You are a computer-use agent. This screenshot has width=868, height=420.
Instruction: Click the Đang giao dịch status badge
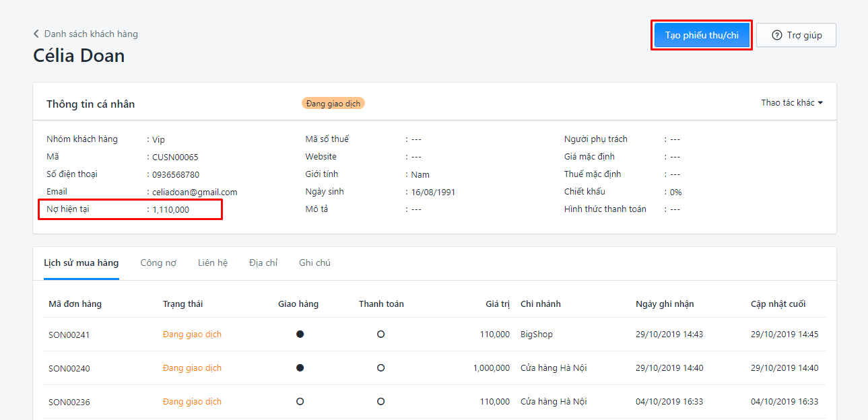(x=333, y=104)
